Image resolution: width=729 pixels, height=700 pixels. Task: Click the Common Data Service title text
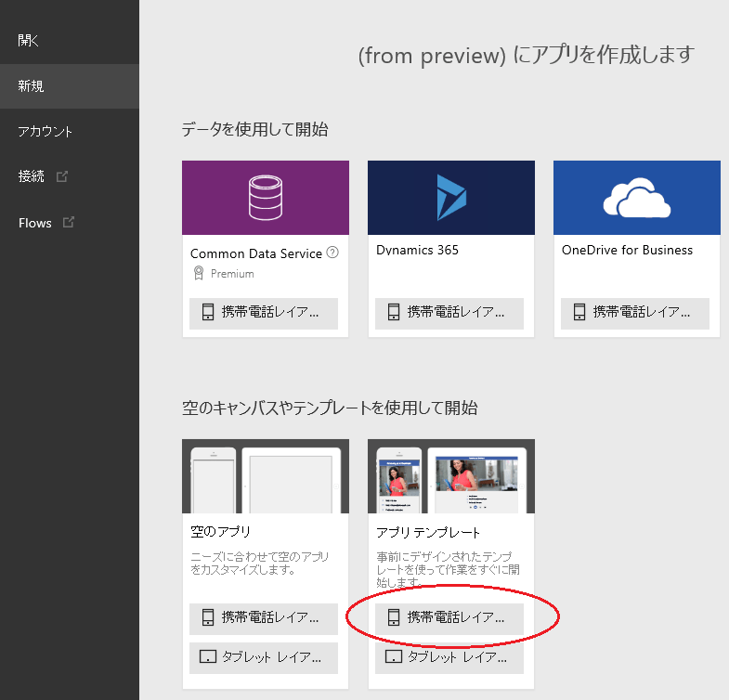click(256, 253)
